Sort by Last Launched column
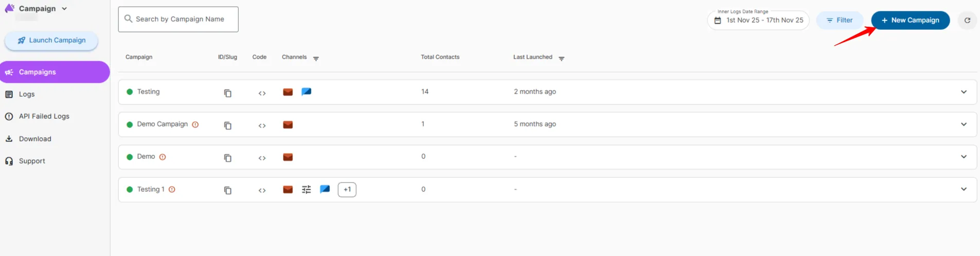This screenshot has height=256, width=980. [561, 58]
